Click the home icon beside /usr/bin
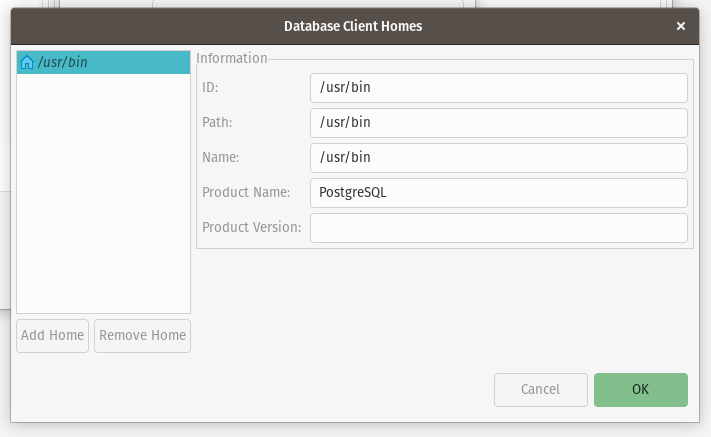The width and height of the screenshot is (711, 437). click(x=27, y=62)
